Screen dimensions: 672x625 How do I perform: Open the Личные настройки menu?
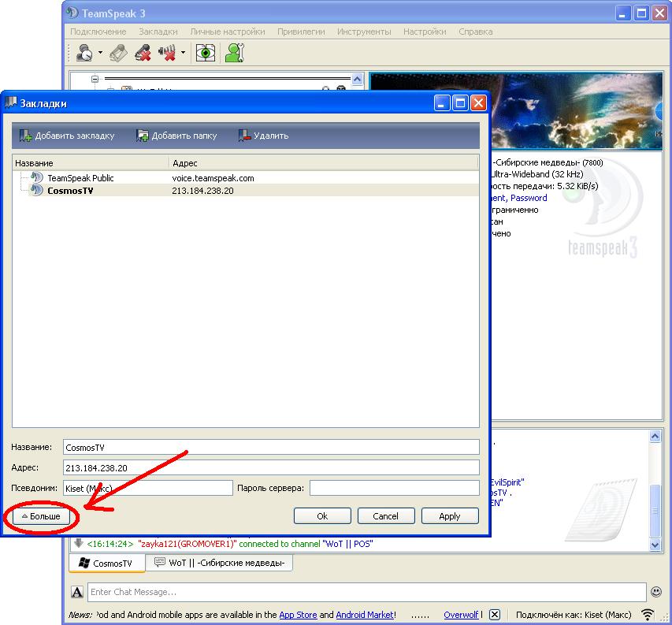pyautogui.click(x=228, y=32)
